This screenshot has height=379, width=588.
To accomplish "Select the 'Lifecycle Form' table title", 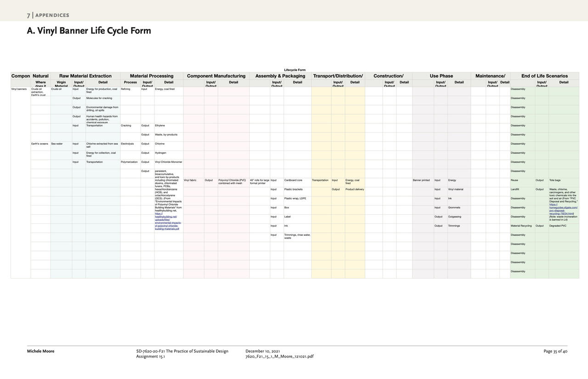I will pyautogui.click(x=294, y=70).
